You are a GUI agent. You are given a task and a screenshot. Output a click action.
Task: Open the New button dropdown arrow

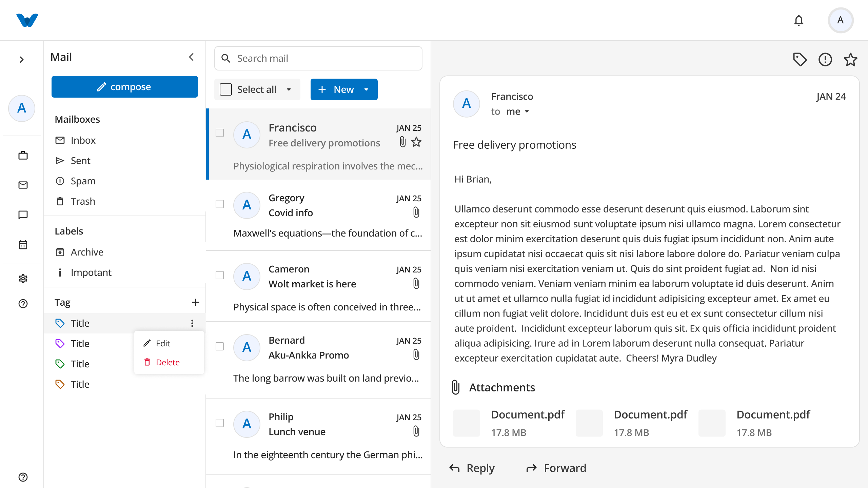click(366, 89)
